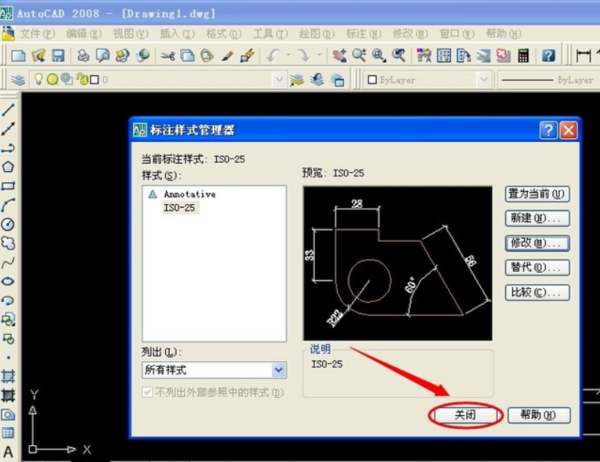The width and height of the screenshot is (600, 462).
Task: Open the 修改(M) menu
Action: pyautogui.click(x=410, y=34)
